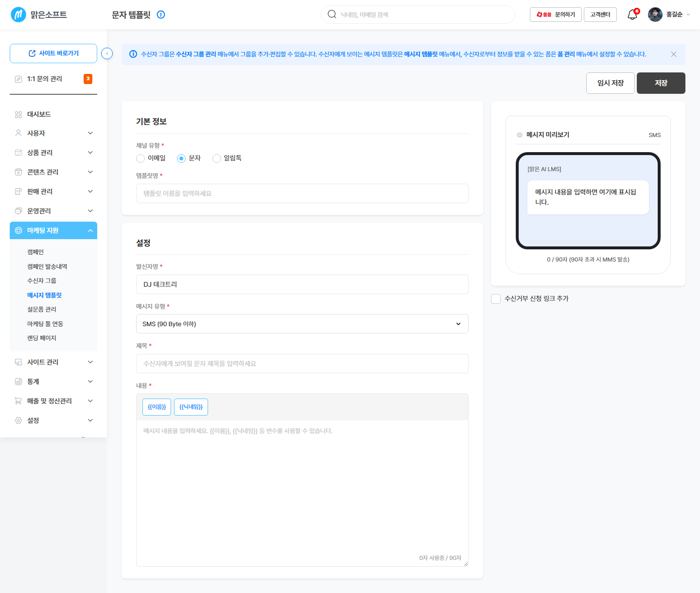Click the info icon beside 문자 템플릿 title
Image resolution: width=700 pixels, height=593 pixels.
coord(161,15)
